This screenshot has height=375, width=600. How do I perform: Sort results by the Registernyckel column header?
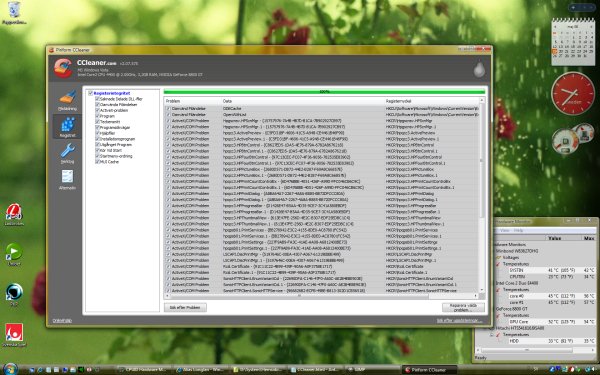pyautogui.click(x=431, y=101)
